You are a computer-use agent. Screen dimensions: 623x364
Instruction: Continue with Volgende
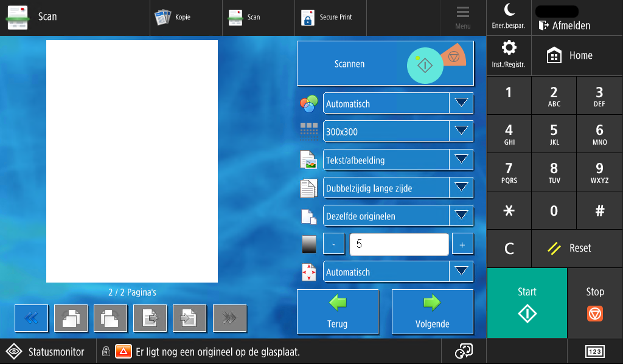tap(433, 312)
